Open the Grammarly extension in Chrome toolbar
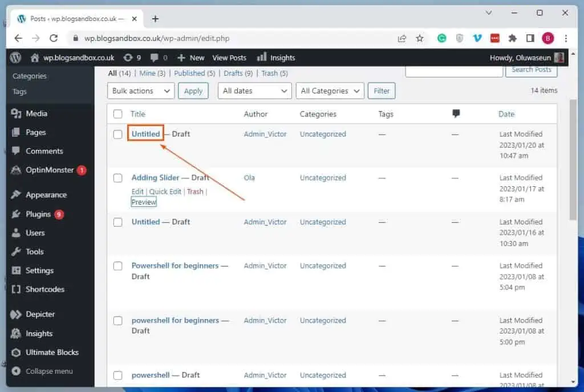Screen dimensions: 584x392 pos(441,38)
